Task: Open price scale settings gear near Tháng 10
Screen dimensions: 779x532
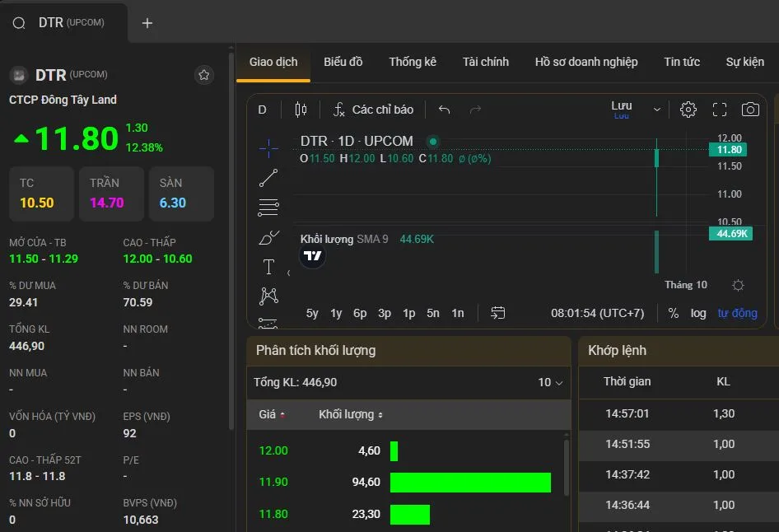Action: (739, 285)
